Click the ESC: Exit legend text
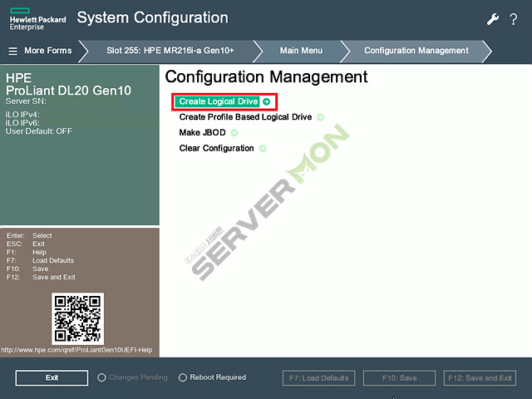 pyautogui.click(x=26, y=244)
